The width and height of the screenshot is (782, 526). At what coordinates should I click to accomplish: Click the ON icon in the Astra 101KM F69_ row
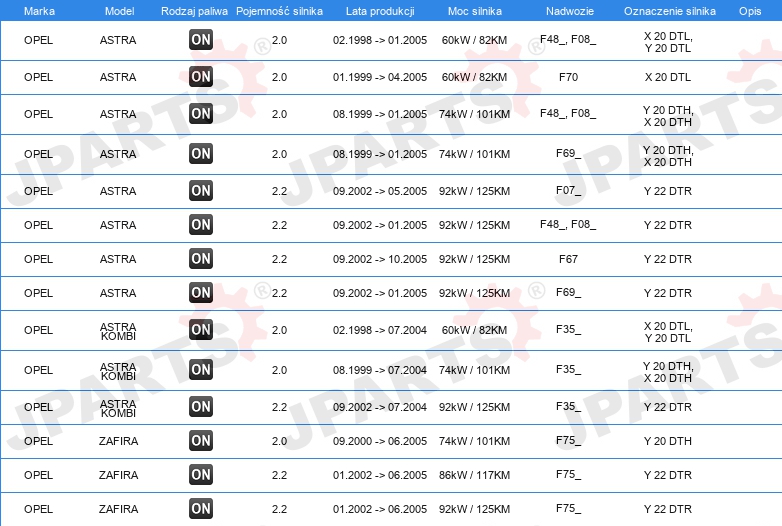tap(201, 154)
